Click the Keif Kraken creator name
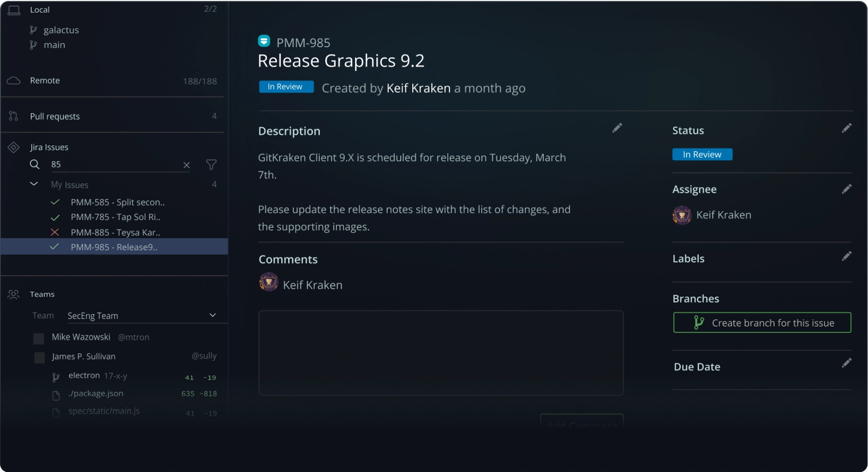This screenshot has height=472, width=868. point(418,88)
